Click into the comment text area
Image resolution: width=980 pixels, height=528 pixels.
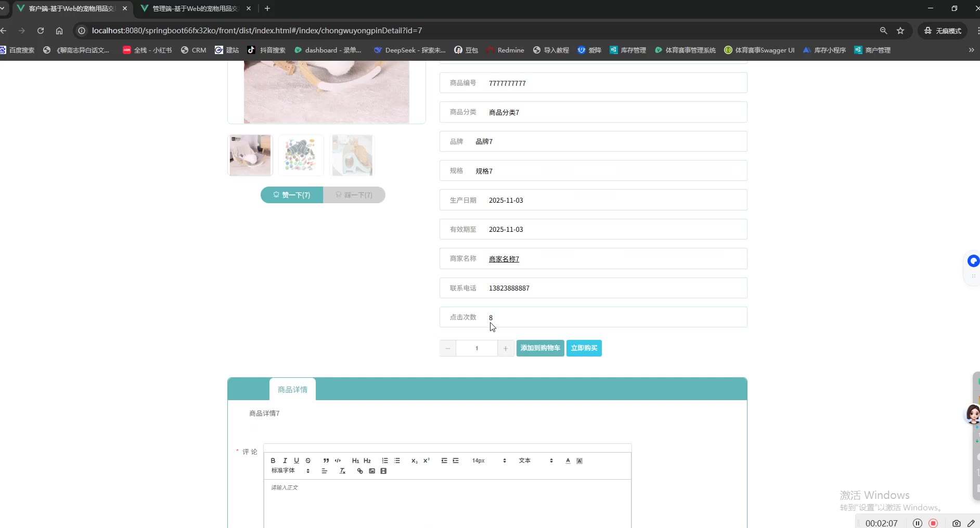447,504
